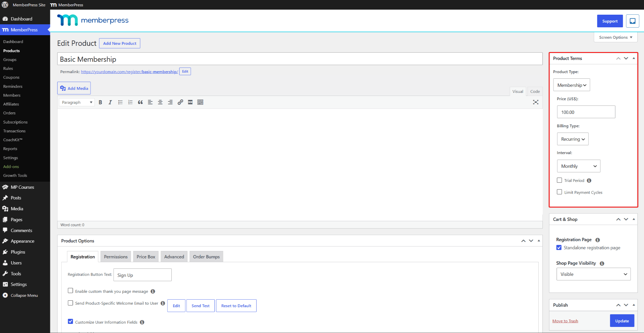Click the Update button

pos(622,321)
